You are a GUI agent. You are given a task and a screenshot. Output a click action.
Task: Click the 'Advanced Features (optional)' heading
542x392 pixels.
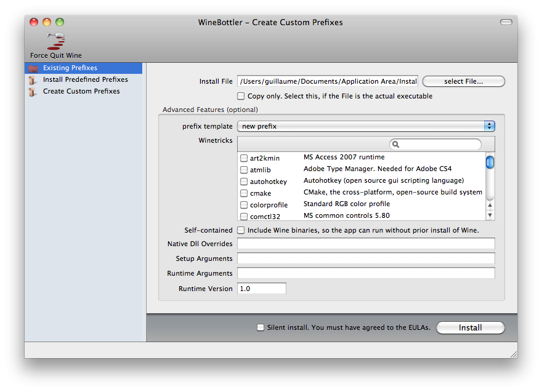click(x=210, y=110)
